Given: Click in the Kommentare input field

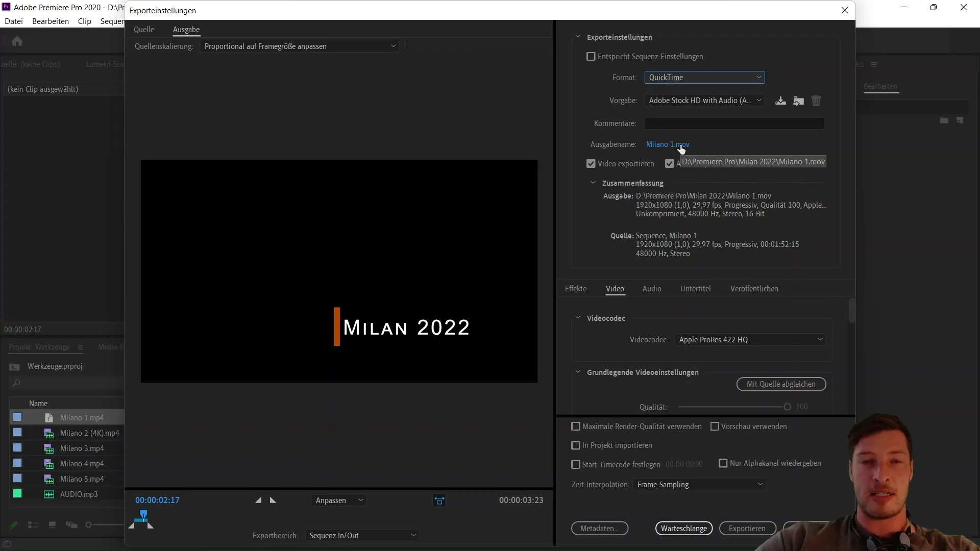Looking at the screenshot, I should click(734, 123).
